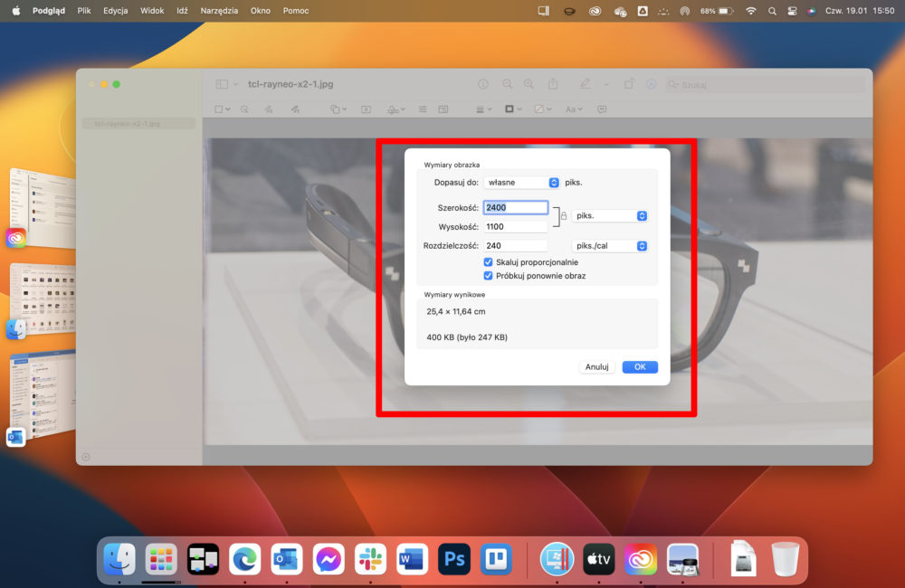Viewport: 905px width, 588px height.
Task: Open the Aa text style dropdown
Action: pyautogui.click(x=574, y=109)
